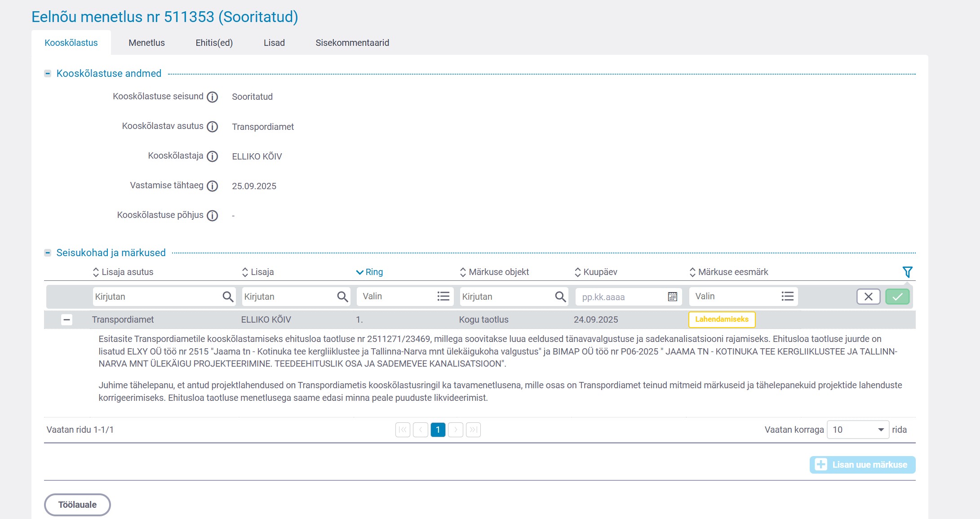Collapse the Seisukohad ja märkused section
Viewport: 980px width, 519px height.
(x=48, y=253)
